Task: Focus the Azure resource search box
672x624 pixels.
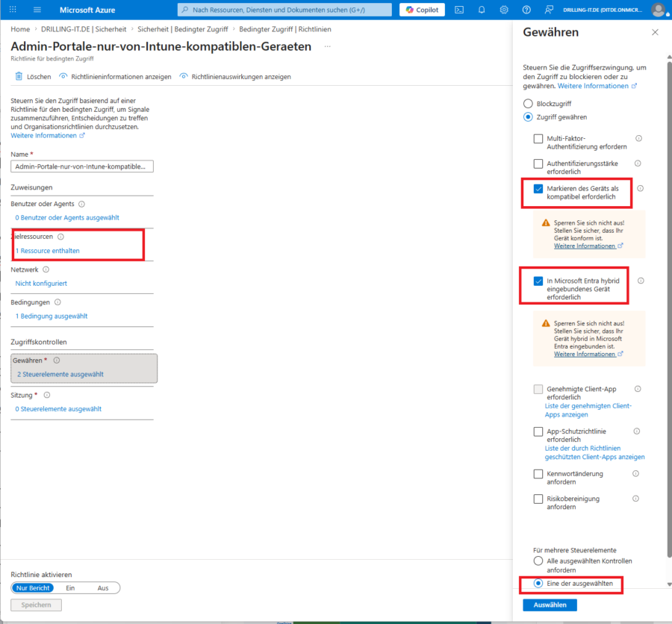Action: 284,10
